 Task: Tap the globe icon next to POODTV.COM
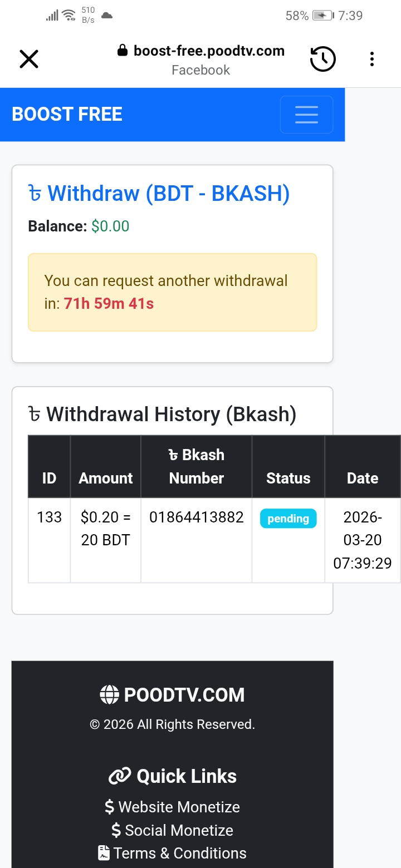click(x=109, y=695)
